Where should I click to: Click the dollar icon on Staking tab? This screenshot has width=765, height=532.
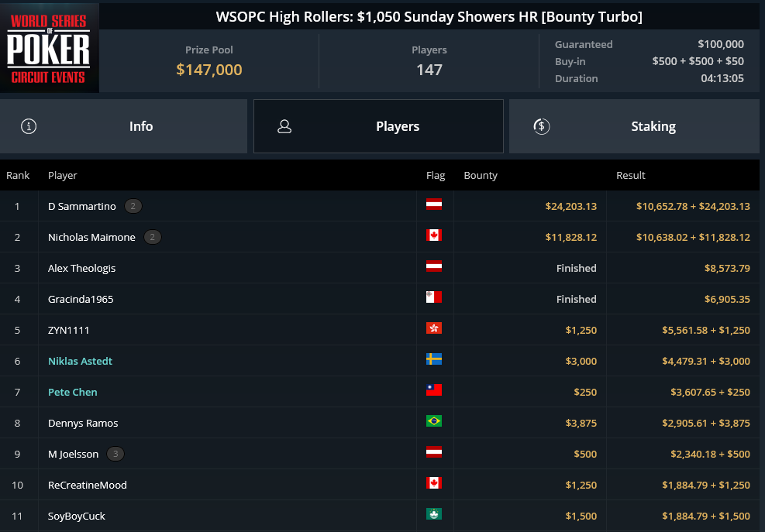click(x=542, y=126)
